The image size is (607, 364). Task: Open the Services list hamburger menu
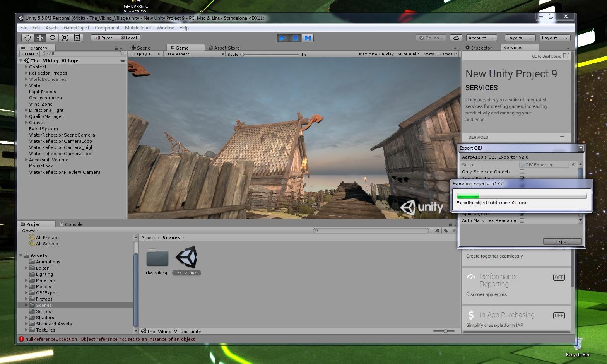562,138
